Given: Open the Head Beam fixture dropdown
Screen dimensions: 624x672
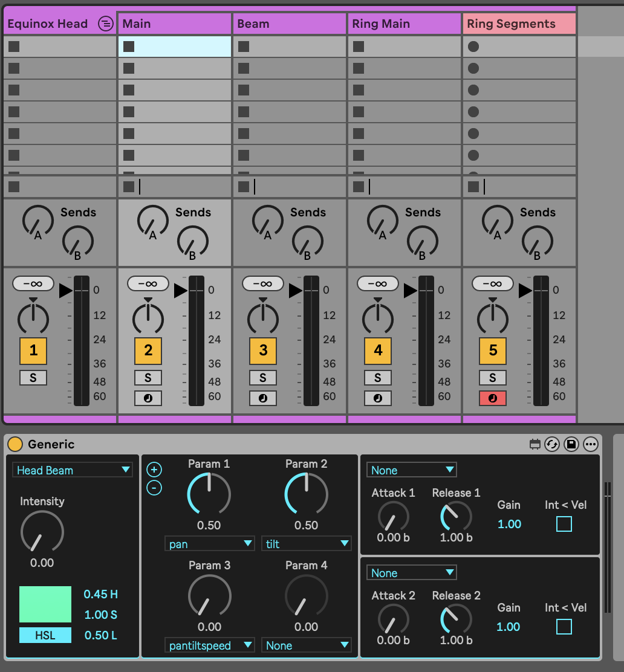Looking at the screenshot, I should 73,470.
